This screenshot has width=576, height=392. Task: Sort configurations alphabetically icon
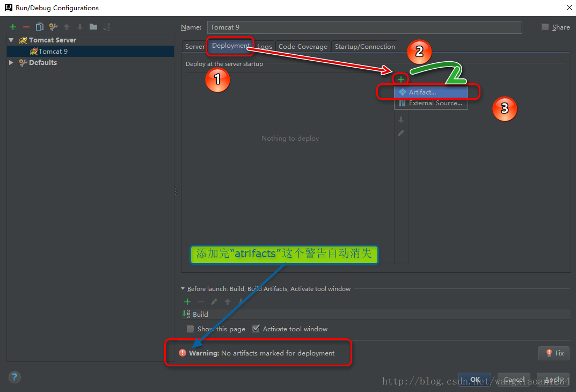[106, 27]
